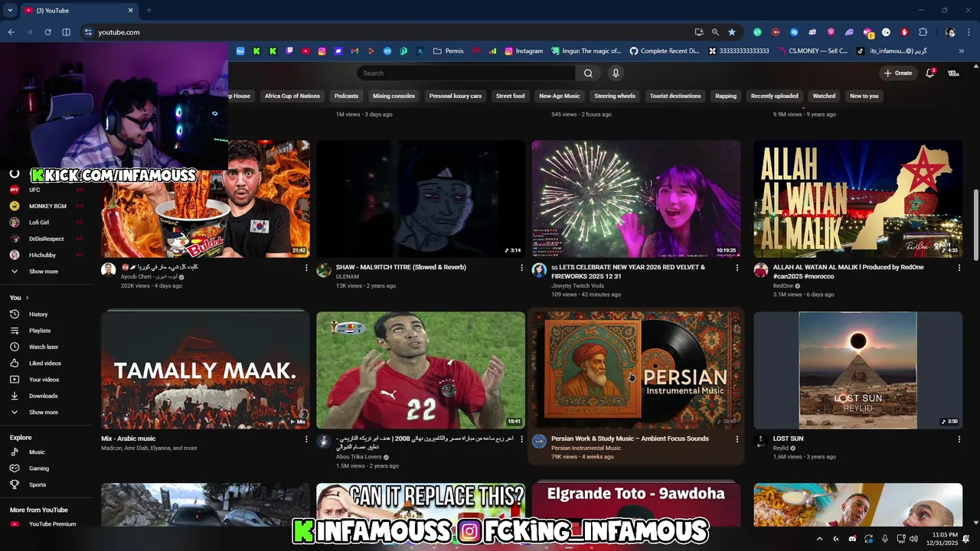Start voice search with the microphone icon

[x=616, y=73]
